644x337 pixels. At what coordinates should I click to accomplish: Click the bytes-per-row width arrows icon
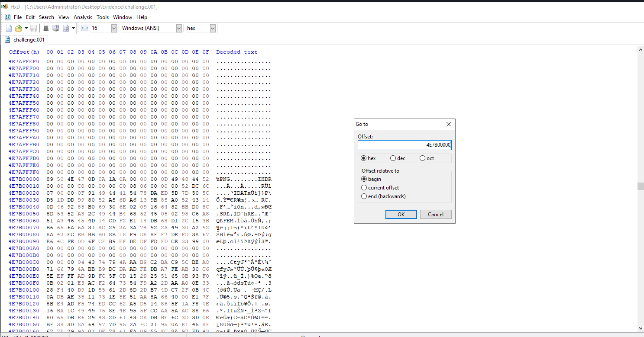pyautogui.click(x=84, y=28)
